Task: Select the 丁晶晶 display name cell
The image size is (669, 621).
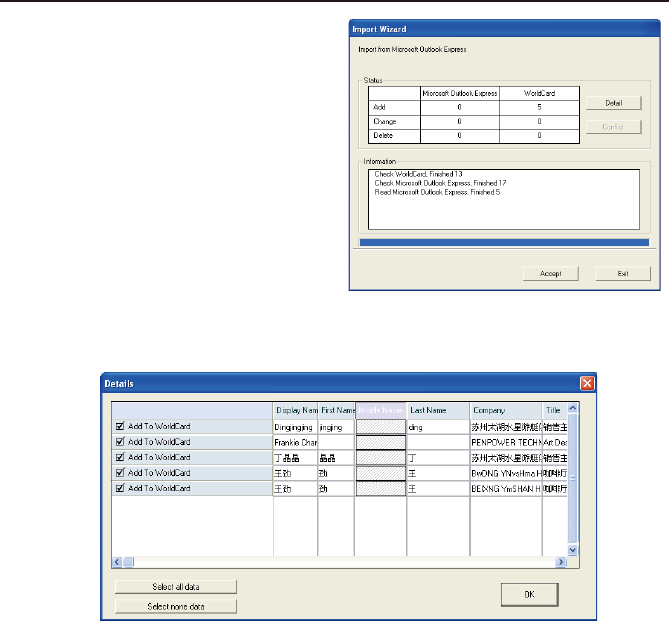Action: pyautogui.click(x=295, y=458)
